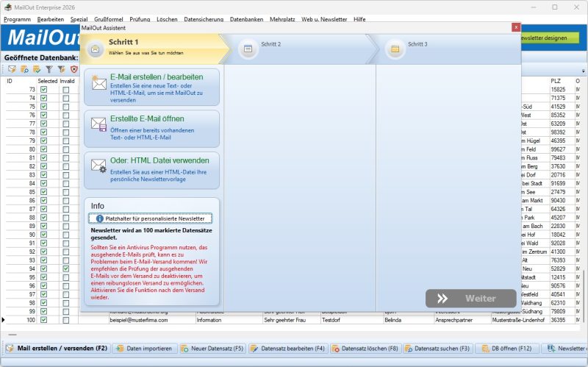The width and height of the screenshot is (588, 367).
Task: Choose Erstellte E-Mail öffnen
Action: pos(151,129)
